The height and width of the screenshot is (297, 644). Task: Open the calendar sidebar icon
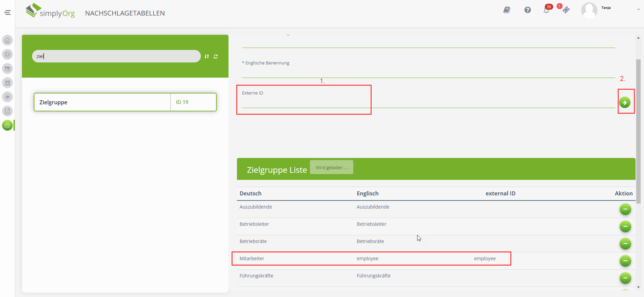pos(7,83)
